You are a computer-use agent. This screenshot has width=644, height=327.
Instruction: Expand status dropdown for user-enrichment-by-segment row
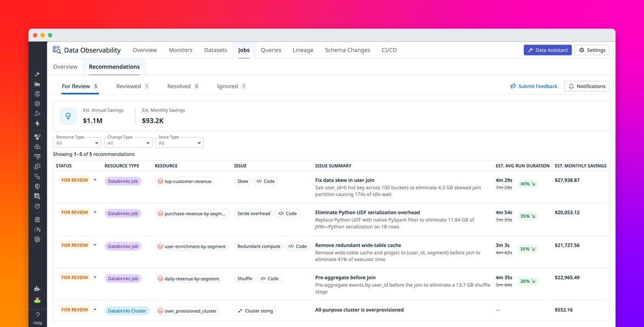95,245
